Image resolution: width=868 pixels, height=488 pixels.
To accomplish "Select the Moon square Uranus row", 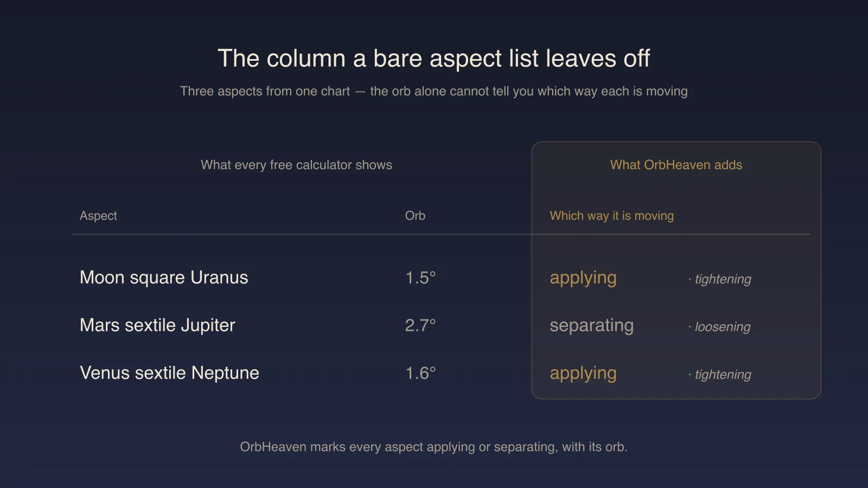I will coord(441,278).
